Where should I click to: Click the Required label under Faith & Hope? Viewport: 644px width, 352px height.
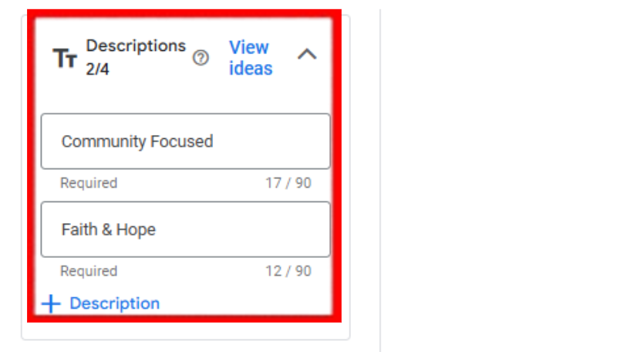(89, 271)
